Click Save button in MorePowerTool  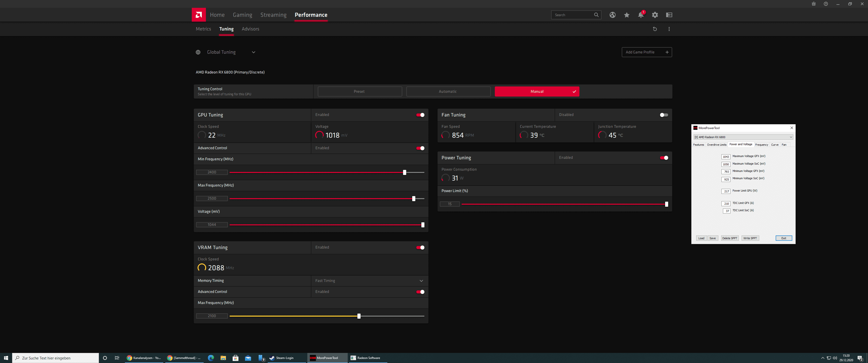click(x=712, y=238)
